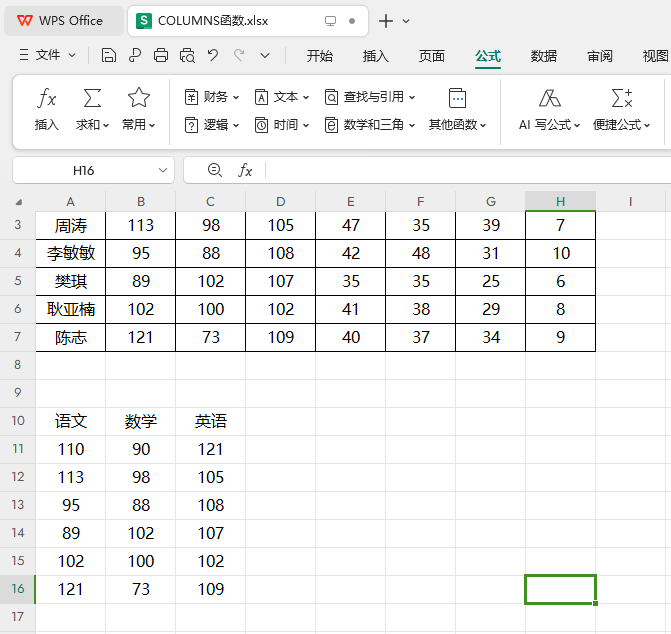Viewport: 671px width, 634px height.
Task: Click the Undo arrow icon
Action: 213,55
